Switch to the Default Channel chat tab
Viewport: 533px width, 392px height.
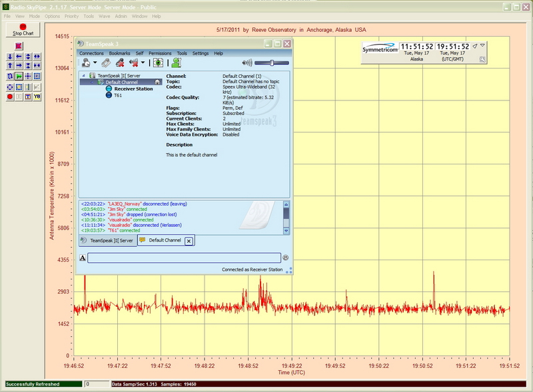(165, 240)
